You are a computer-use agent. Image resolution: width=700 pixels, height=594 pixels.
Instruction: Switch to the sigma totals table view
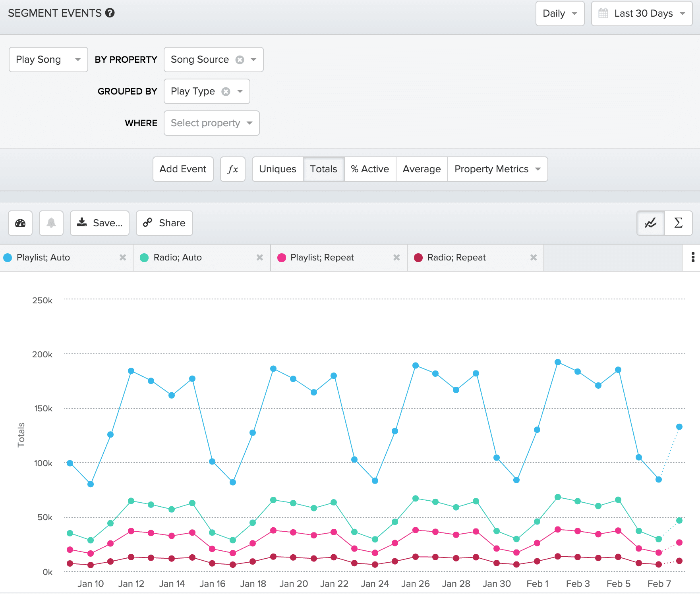679,223
